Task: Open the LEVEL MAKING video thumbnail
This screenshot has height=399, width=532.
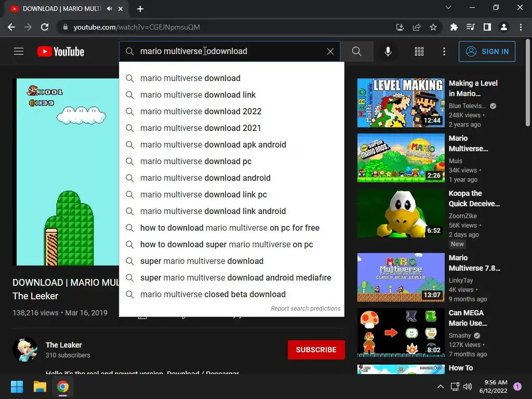Action: click(401, 103)
